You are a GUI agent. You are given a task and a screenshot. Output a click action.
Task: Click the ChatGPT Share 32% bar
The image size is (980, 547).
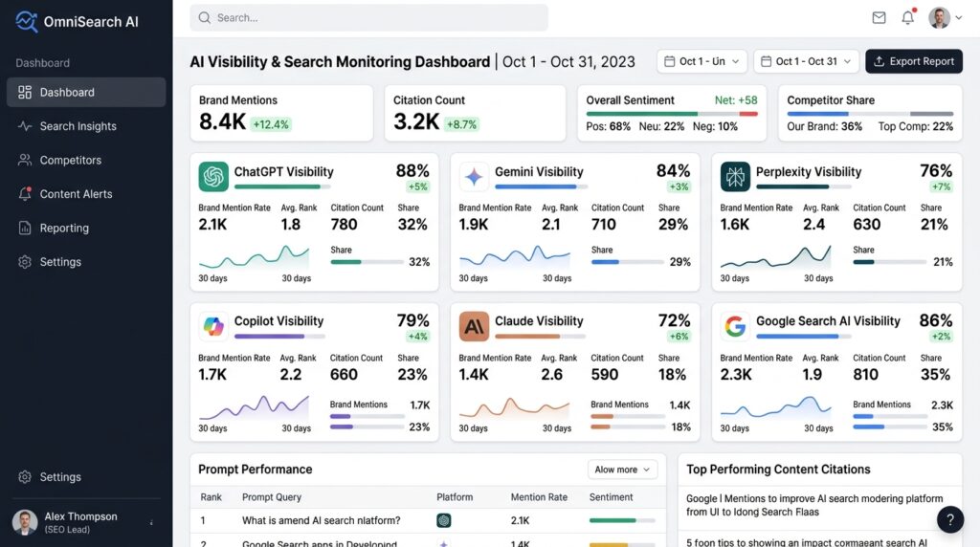tap(367, 262)
